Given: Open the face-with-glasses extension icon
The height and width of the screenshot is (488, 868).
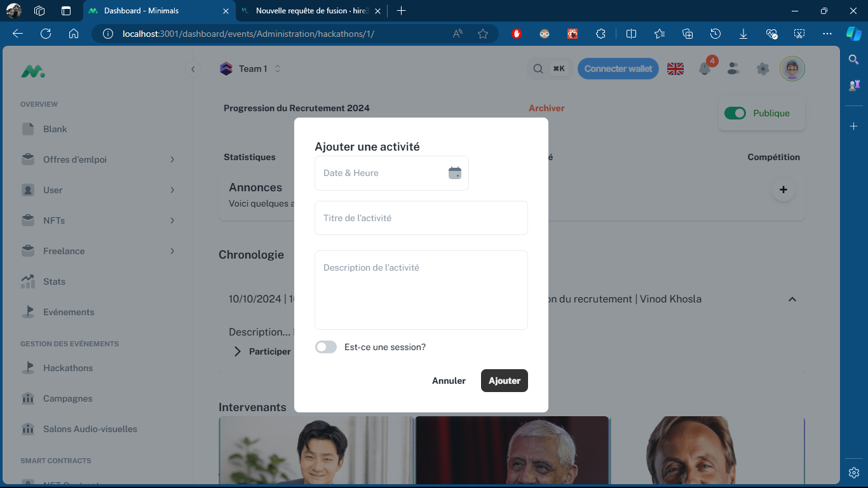Looking at the screenshot, I should pyautogui.click(x=545, y=34).
